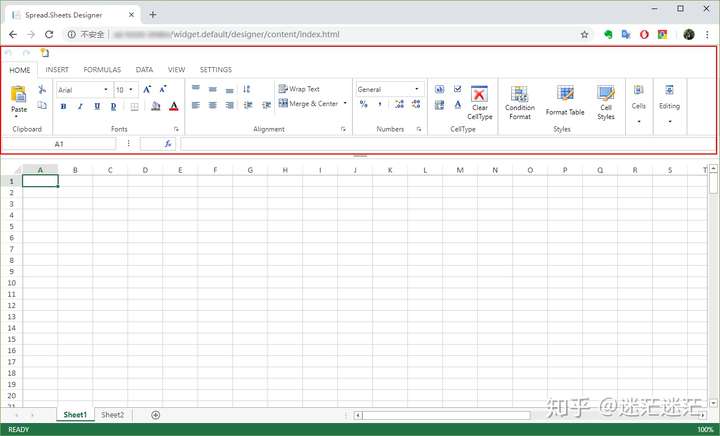Open the Alignment group dialog launcher
The width and height of the screenshot is (720, 436).
coord(343,129)
